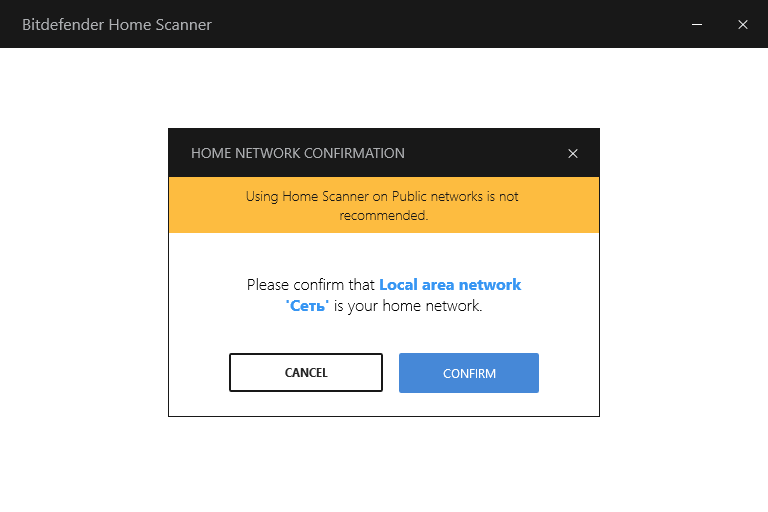The height and width of the screenshot is (512, 768).
Task: Click the word 'recommended.' in the warning
Action: [384, 215]
